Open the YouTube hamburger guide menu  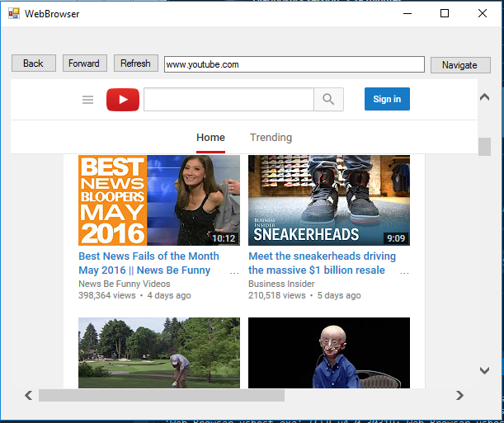(x=88, y=100)
